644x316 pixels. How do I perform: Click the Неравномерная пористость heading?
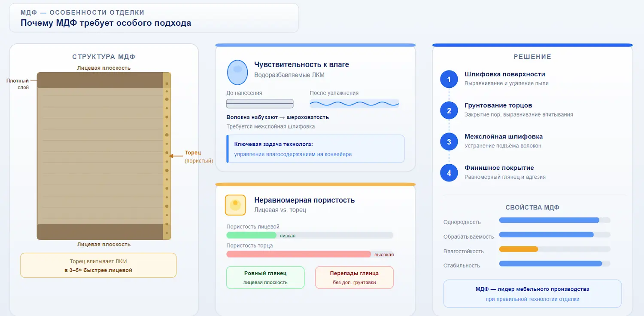pyautogui.click(x=304, y=200)
